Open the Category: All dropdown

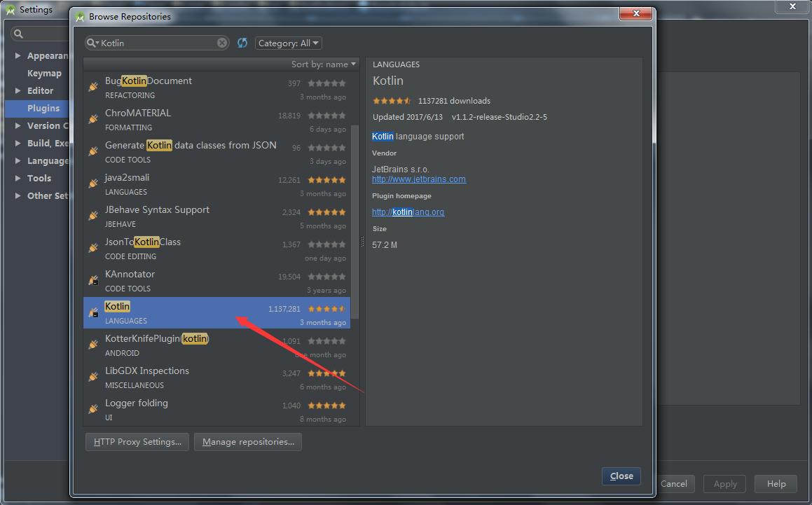[289, 43]
